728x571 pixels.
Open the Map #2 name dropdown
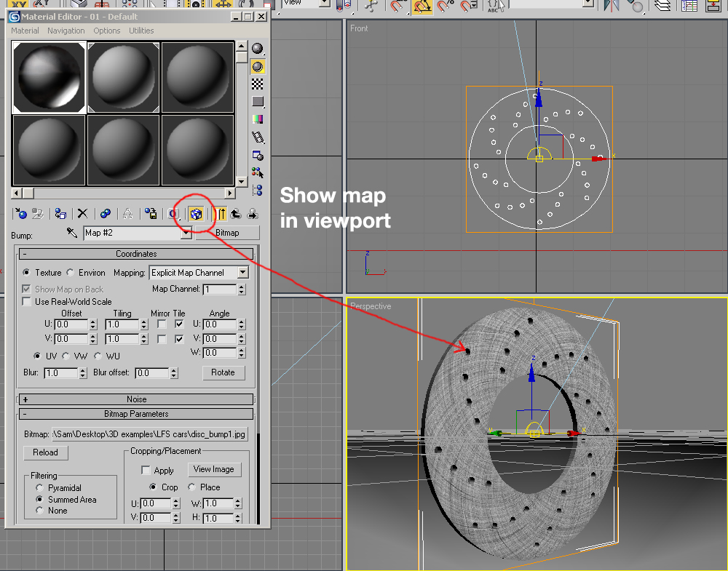(x=186, y=233)
